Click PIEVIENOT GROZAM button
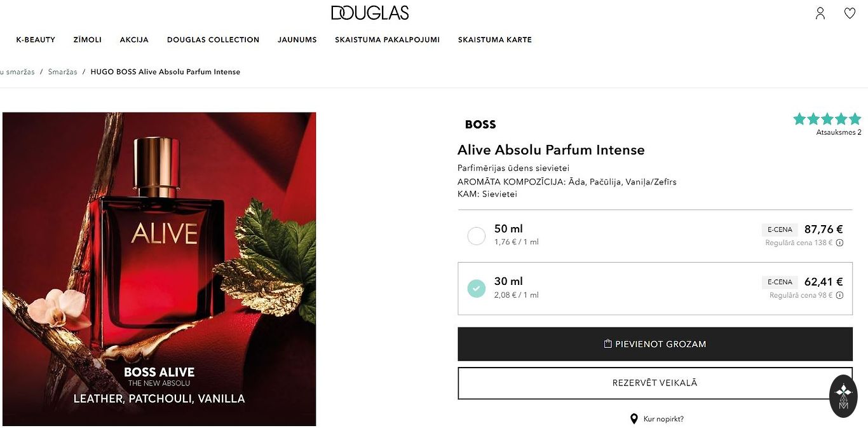The height and width of the screenshot is (428, 868). pos(654,344)
